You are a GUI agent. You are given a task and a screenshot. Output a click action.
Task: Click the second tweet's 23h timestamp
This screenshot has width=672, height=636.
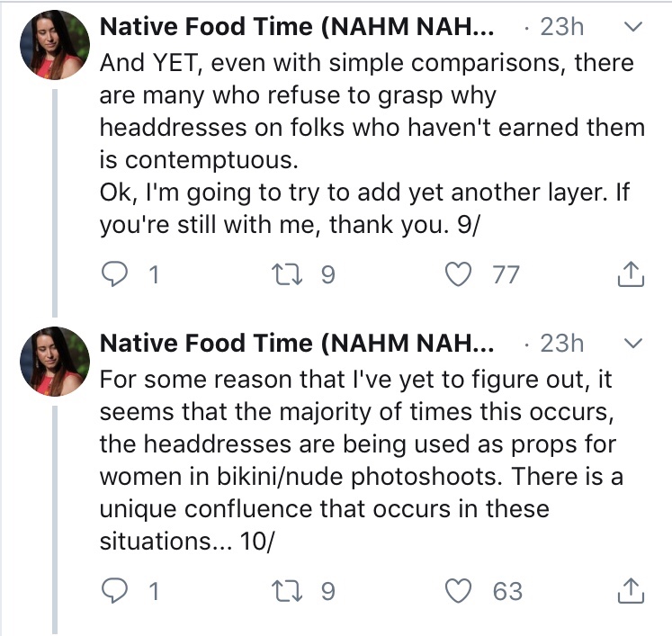click(x=561, y=344)
